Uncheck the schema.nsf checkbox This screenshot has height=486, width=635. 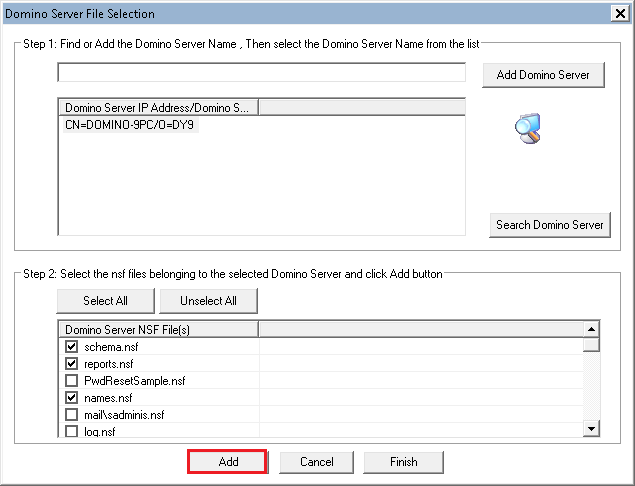click(72, 347)
